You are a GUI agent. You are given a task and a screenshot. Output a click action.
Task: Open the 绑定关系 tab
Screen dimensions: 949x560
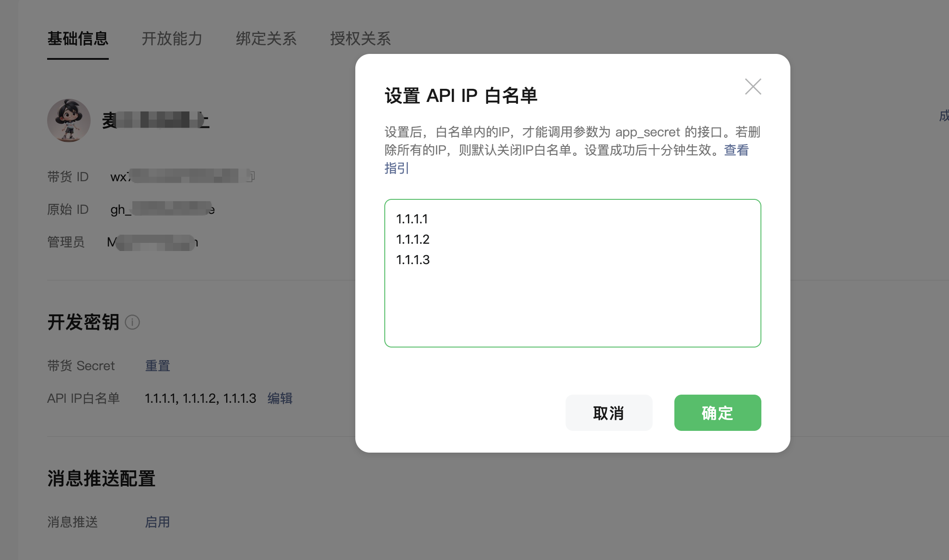tap(266, 39)
